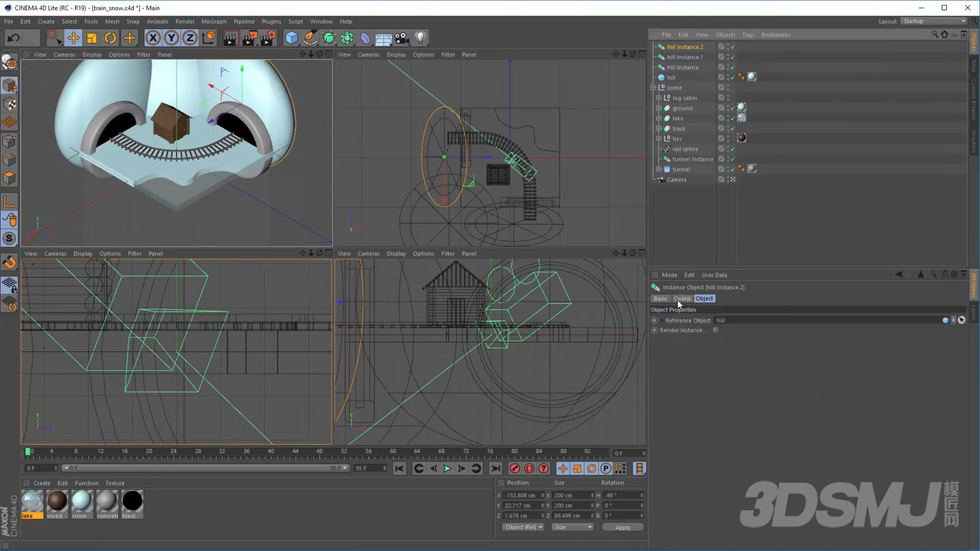The height and width of the screenshot is (551, 980).
Task: Toggle visibility dots for track
Action: tap(727, 129)
